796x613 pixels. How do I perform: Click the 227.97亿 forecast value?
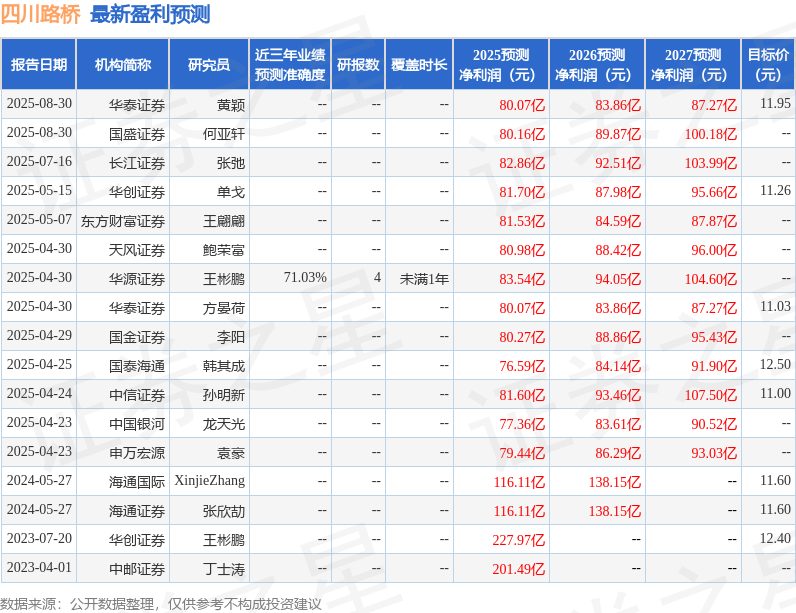(519, 539)
